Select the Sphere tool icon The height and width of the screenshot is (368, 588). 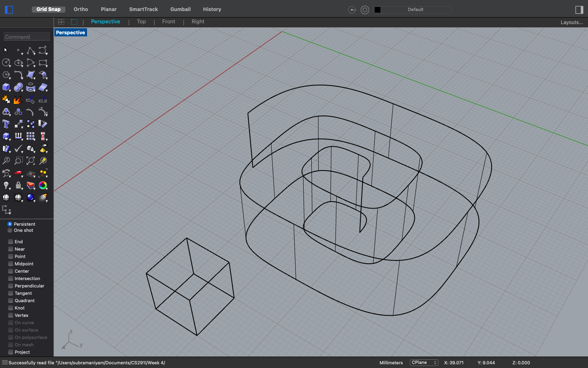pos(18,87)
